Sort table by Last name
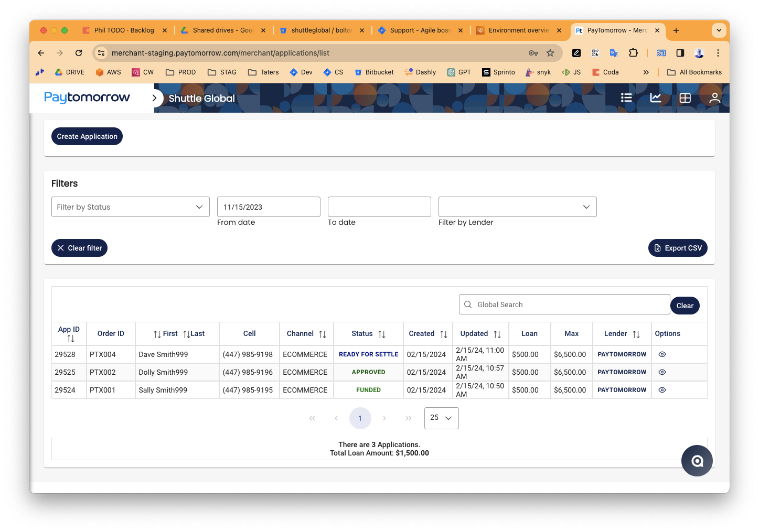Screen dimensions: 759x532 pyautogui.click(x=187, y=334)
